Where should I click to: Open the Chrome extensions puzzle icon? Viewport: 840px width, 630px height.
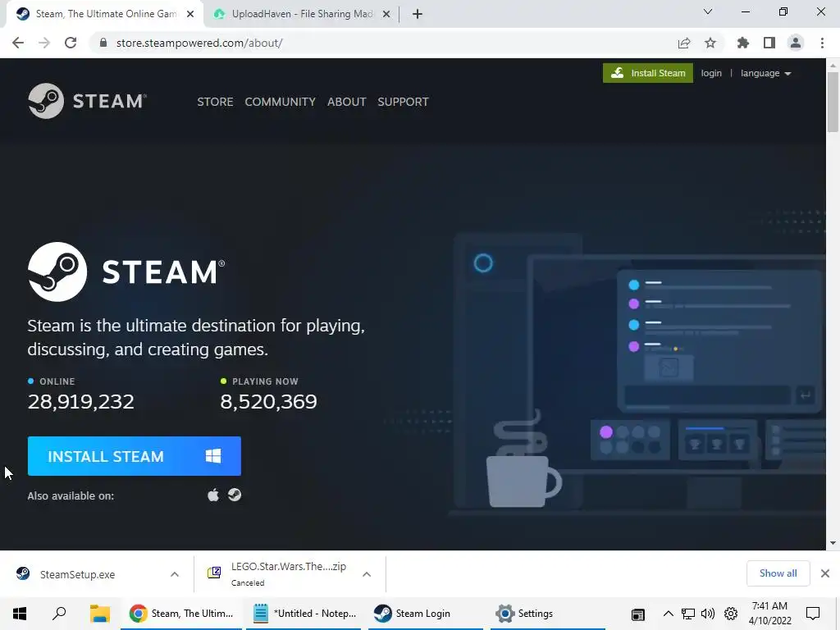pyautogui.click(x=742, y=43)
